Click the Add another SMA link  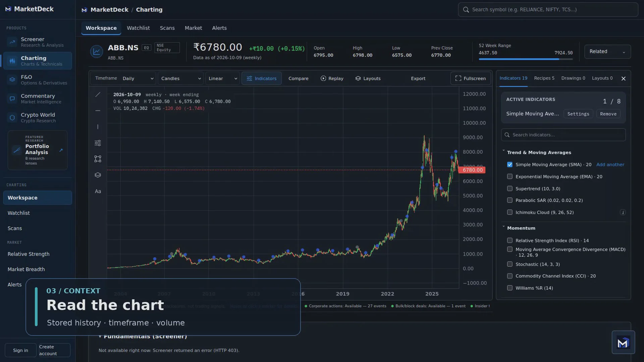610,165
